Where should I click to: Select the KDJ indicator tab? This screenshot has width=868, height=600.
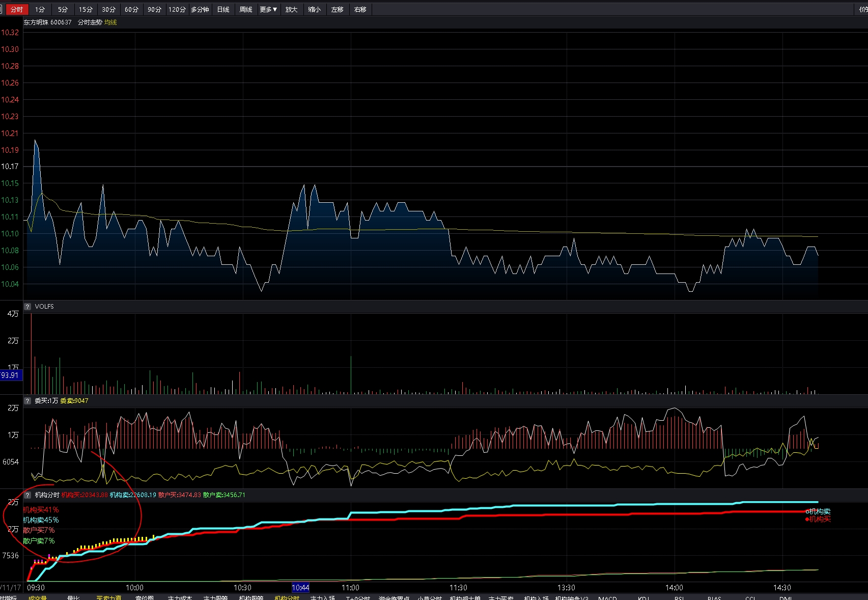point(643,597)
